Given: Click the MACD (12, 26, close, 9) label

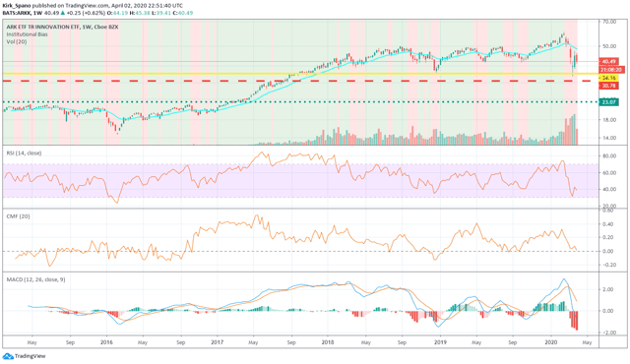Looking at the screenshot, I should (35, 279).
